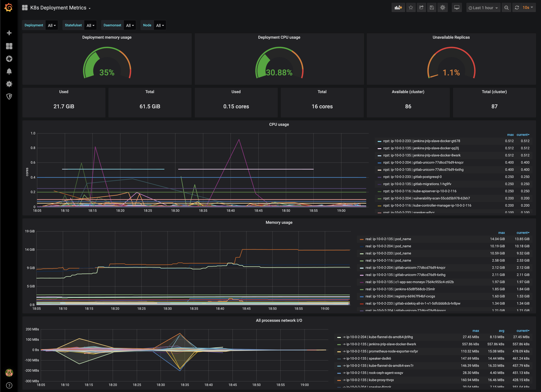The width and height of the screenshot is (541, 392).
Task: Click color swatch for jenkins-jnlp-slave-docker-8wsrk CPU series
Action: (379, 156)
